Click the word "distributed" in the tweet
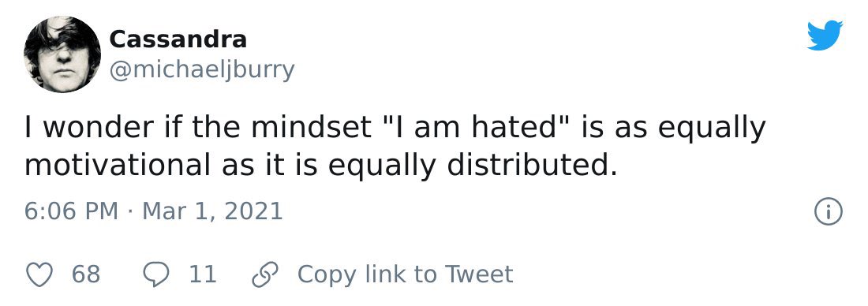Image resolution: width=868 pixels, height=306 pixels. point(526,165)
